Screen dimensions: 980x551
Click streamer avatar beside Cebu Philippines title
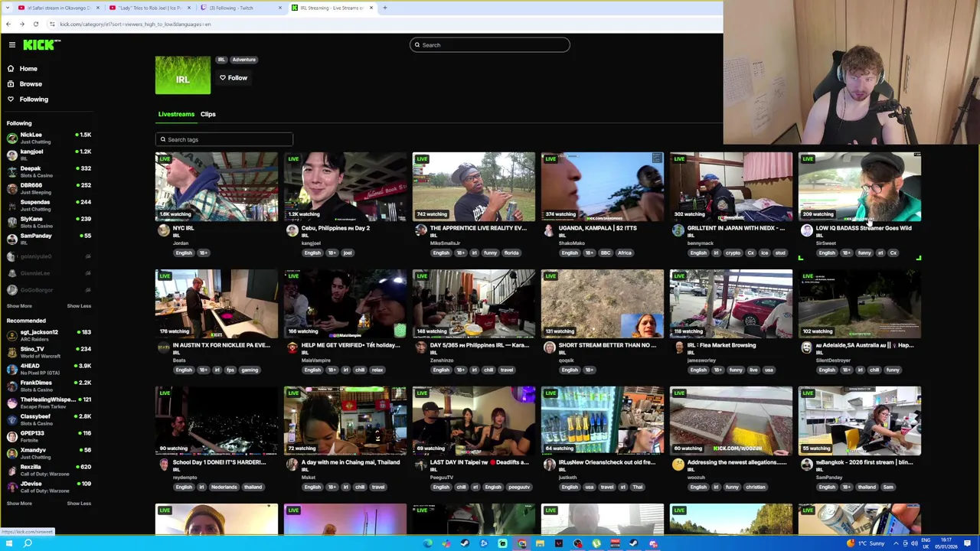292,230
